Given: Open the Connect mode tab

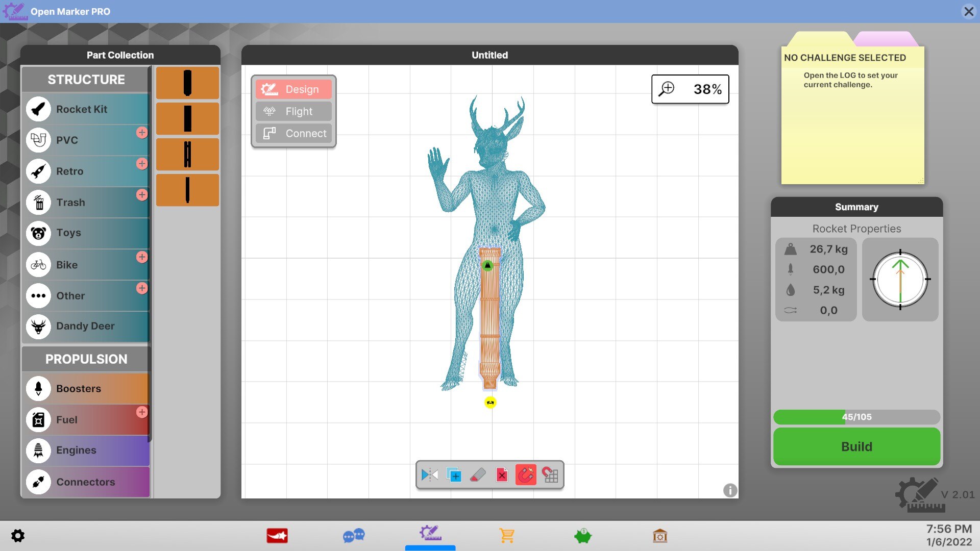Looking at the screenshot, I should 293,133.
